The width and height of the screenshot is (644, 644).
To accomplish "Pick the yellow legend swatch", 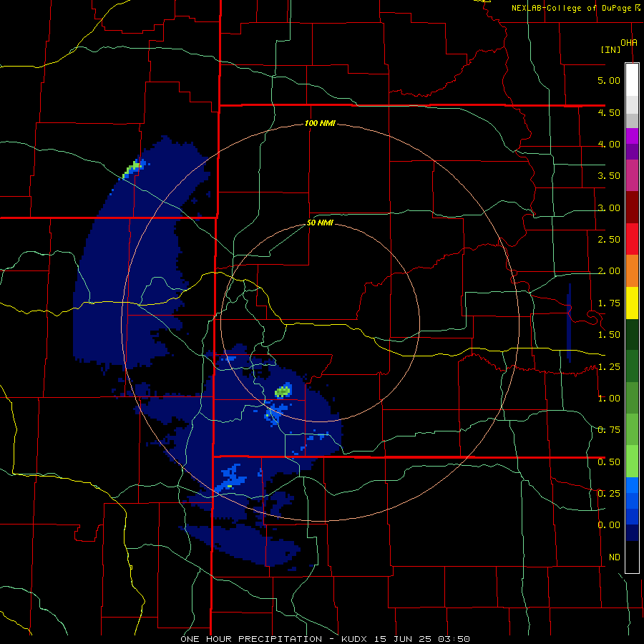I will (x=632, y=303).
